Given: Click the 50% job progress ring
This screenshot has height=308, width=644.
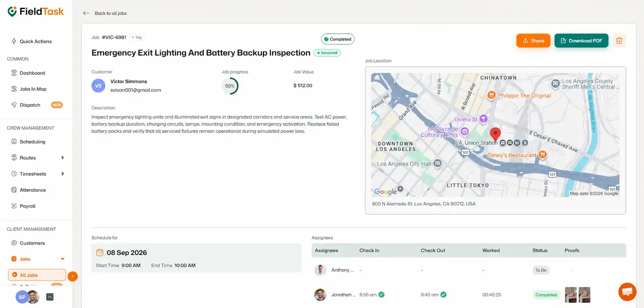Looking at the screenshot, I should click(x=230, y=86).
